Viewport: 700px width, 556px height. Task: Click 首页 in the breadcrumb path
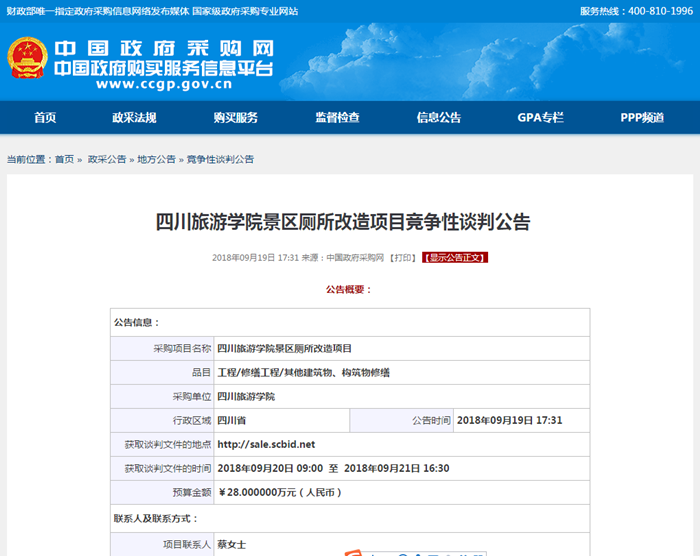coord(64,159)
